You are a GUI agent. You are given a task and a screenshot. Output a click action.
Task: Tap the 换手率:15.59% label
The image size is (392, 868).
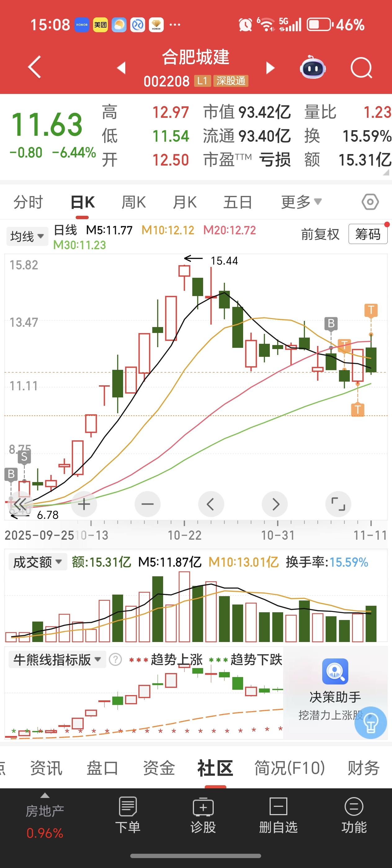[327, 562]
